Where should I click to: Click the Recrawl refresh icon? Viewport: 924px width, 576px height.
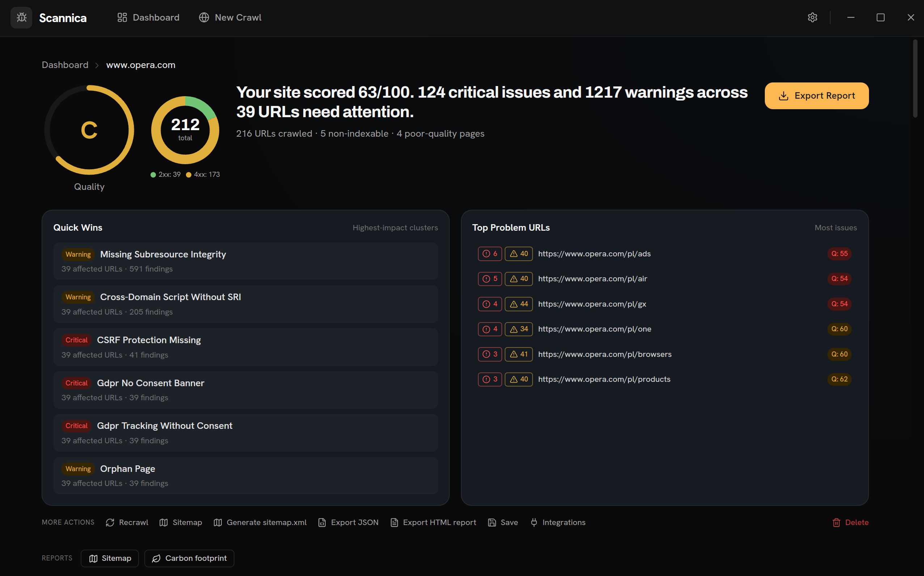[x=110, y=522]
